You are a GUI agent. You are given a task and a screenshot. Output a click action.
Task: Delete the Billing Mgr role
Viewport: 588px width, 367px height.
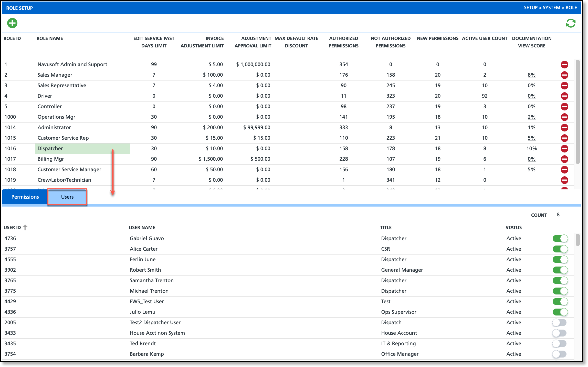tap(564, 159)
